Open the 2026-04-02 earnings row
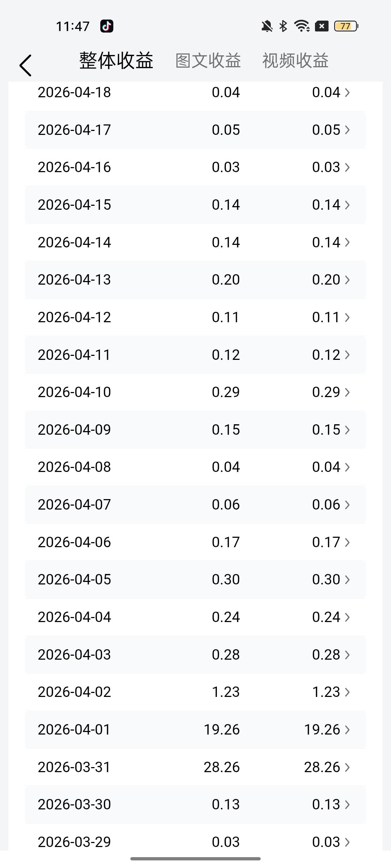Image resolution: width=391 pixels, height=868 pixels. pyautogui.click(x=195, y=692)
